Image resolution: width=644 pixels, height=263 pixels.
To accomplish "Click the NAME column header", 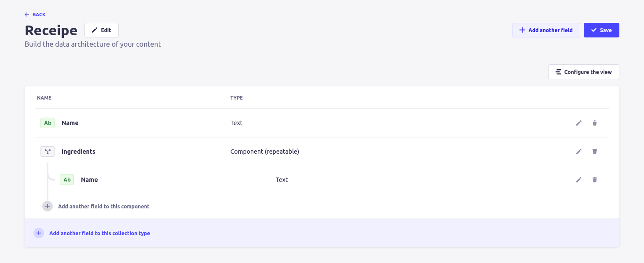I will coord(44,98).
